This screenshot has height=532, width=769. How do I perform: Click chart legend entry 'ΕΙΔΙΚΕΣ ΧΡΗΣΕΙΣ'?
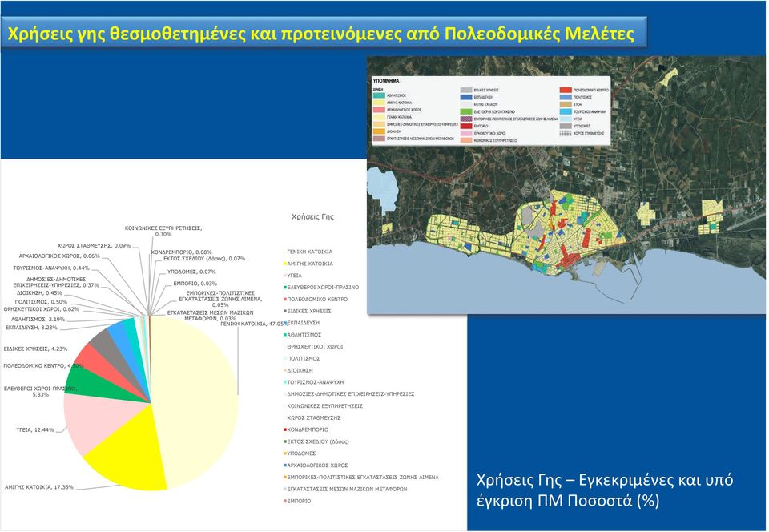coord(308,311)
